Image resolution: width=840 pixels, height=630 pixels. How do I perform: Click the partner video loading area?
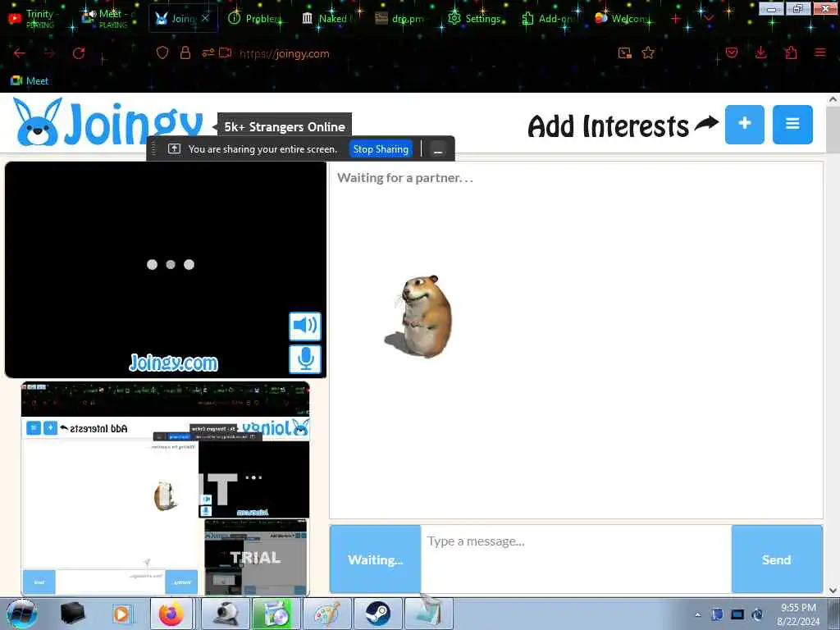tap(166, 269)
